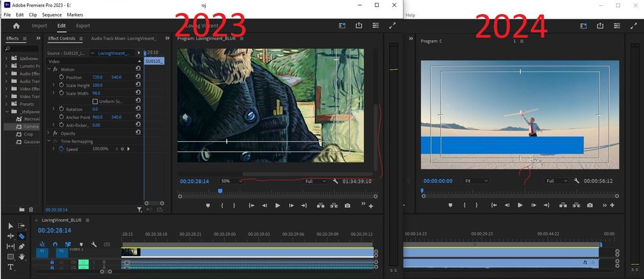Viewport: 644px width, 279px height.
Task: Click the Position X value 720.0
Action: (x=97, y=77)
